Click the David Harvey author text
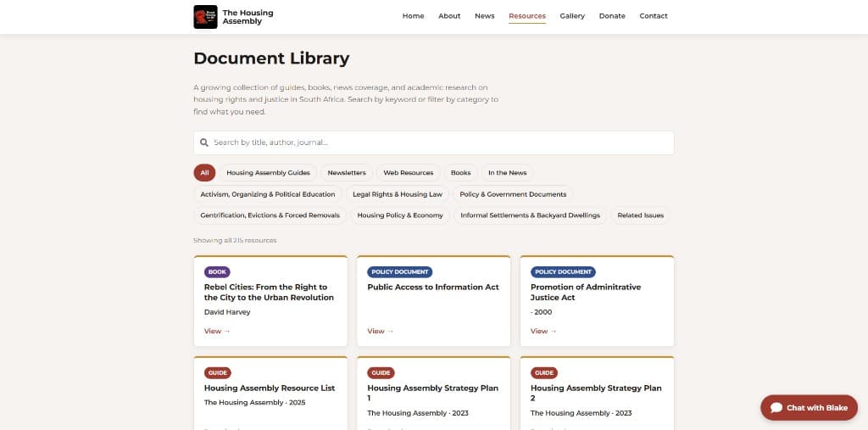 coord(227,312)
